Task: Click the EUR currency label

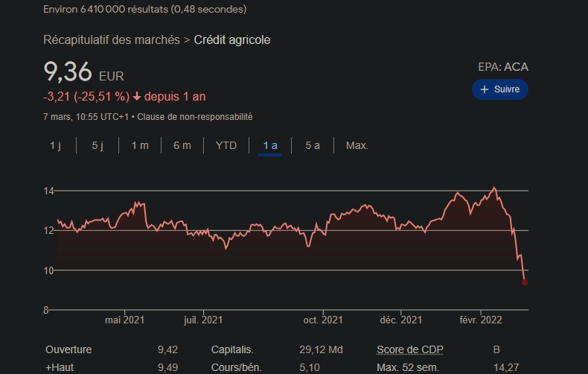Action: (112, 76)
